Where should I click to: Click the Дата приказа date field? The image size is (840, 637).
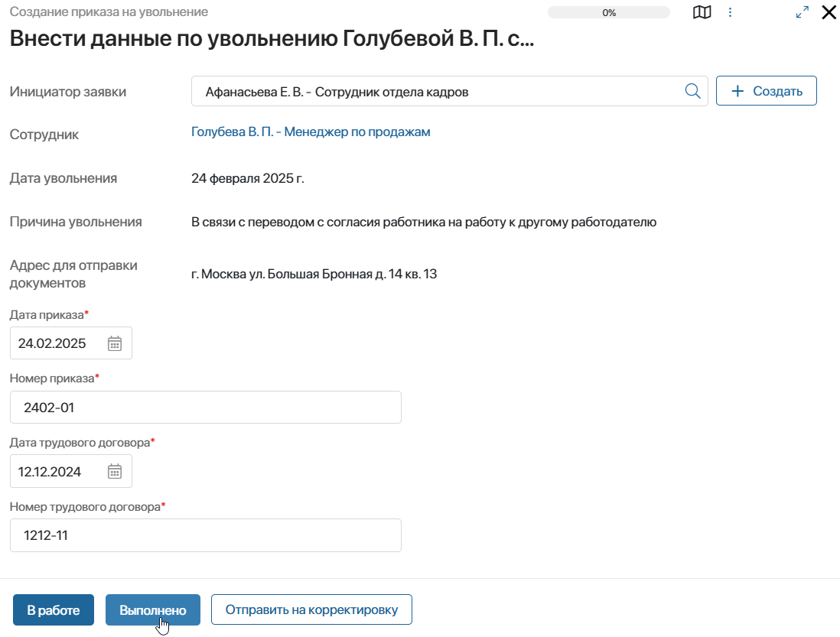[70, 343]
